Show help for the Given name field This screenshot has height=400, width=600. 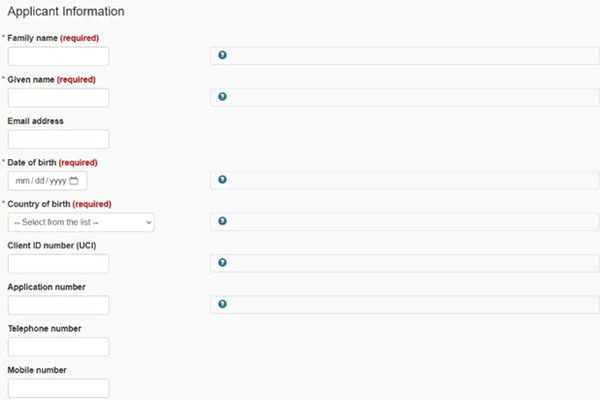pyautogui.click(x=222, y=97)
